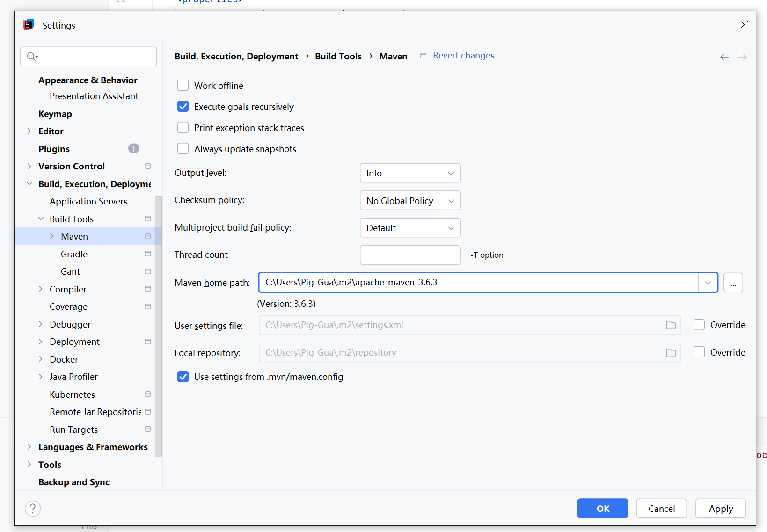Click the forward navigation arrow
767x532 pixels.
tap(743, 57)
